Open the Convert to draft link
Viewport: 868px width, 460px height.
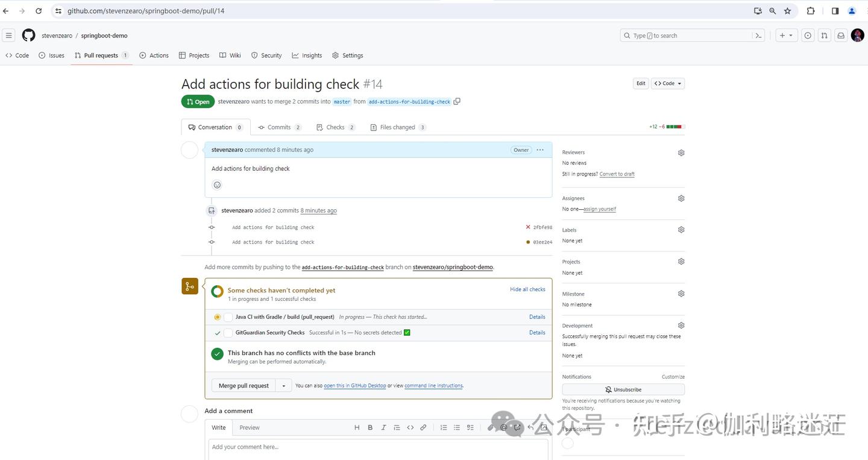[x=616, y=174]
